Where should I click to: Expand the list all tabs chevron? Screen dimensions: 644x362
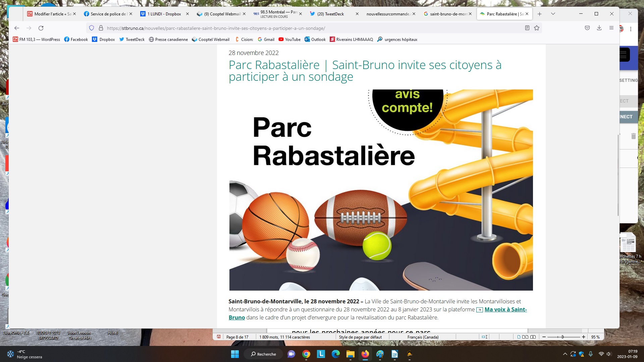553,14
